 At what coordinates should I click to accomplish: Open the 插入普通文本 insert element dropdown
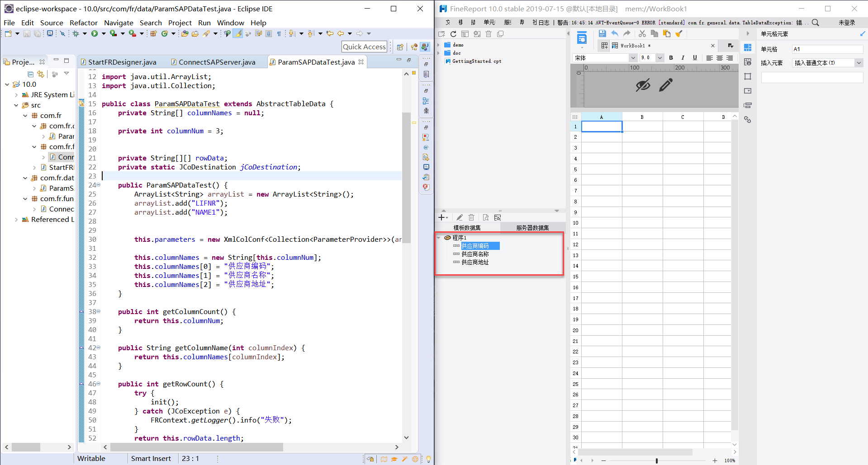858,63
